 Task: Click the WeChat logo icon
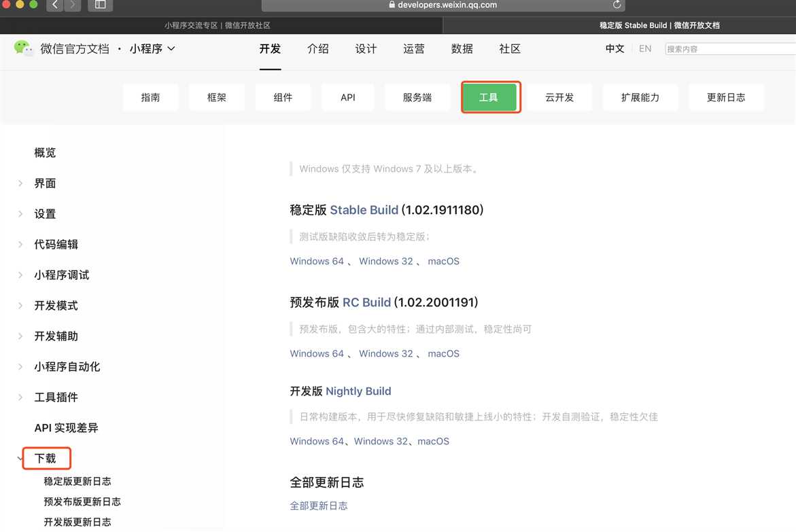23,48
